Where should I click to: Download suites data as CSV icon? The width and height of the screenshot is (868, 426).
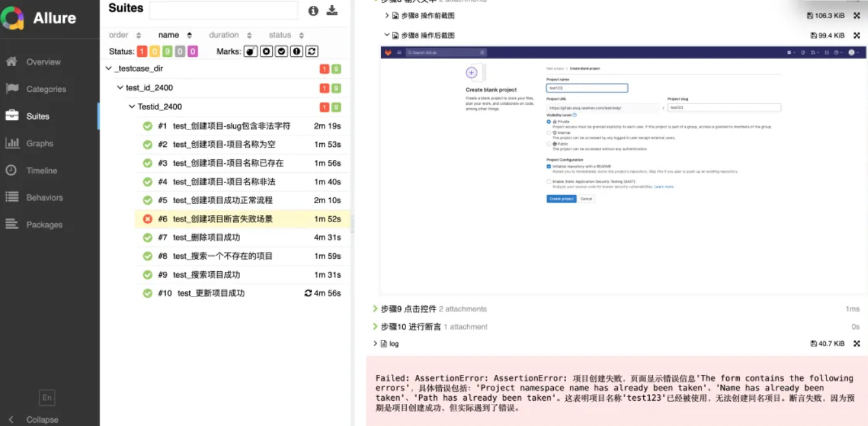332,10
